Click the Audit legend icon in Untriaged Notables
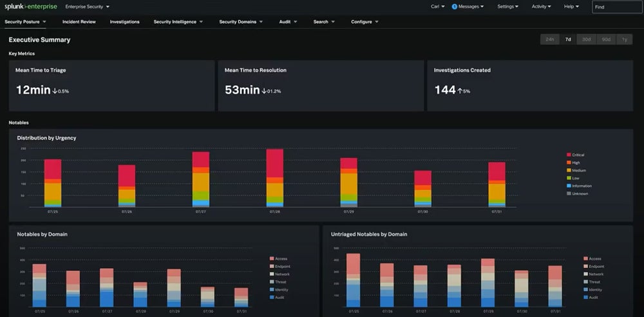The width and height of the screenshot is (644, 317). click(585, 297)
